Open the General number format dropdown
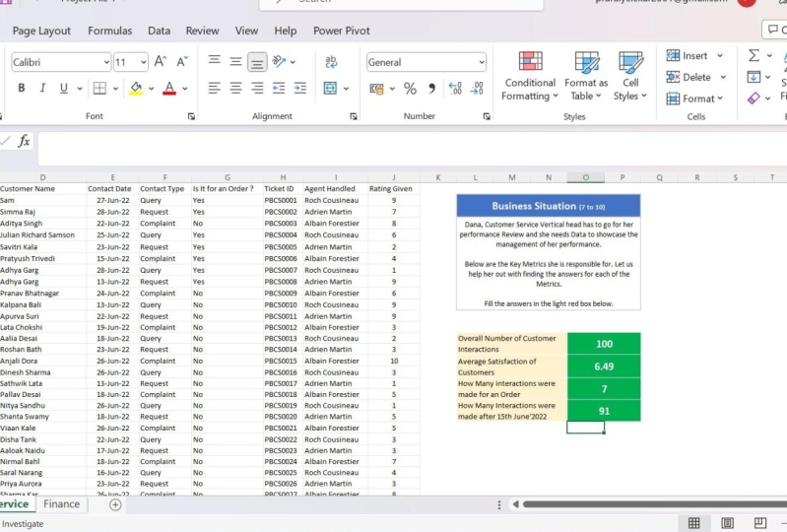 (x=482, y=62)
